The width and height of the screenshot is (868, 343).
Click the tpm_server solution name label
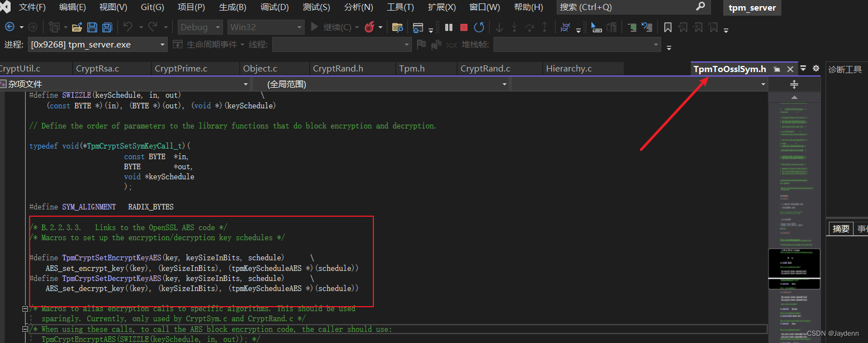[752, 8]
